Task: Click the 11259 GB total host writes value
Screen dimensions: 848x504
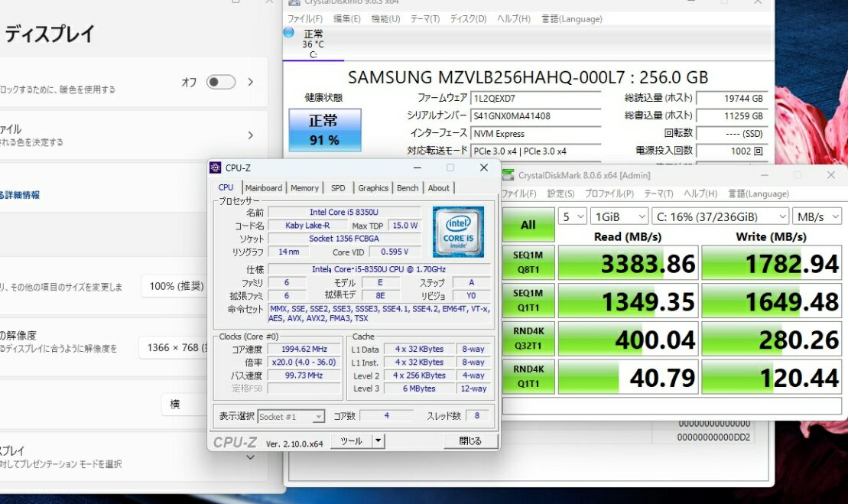Action: 732,115
